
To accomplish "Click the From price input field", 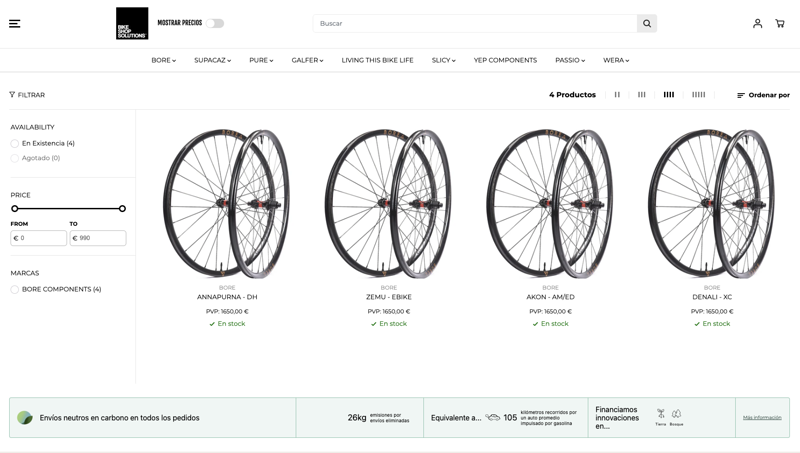I will click(39, 238).
